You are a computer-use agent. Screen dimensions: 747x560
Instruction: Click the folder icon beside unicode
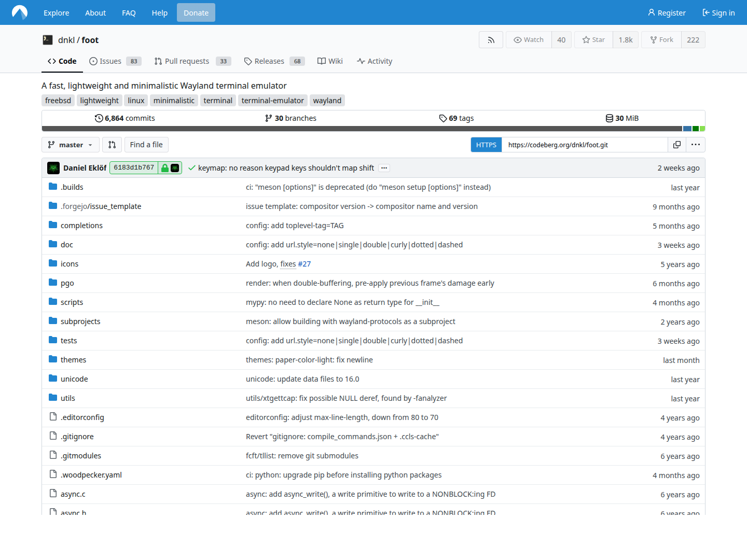pos(53,379)
